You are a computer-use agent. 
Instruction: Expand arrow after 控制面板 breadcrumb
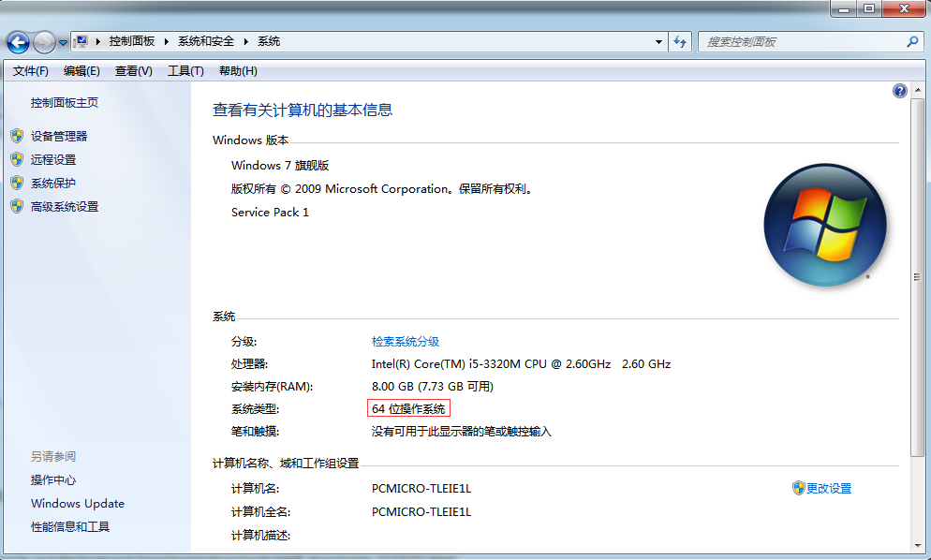[167, 41]
